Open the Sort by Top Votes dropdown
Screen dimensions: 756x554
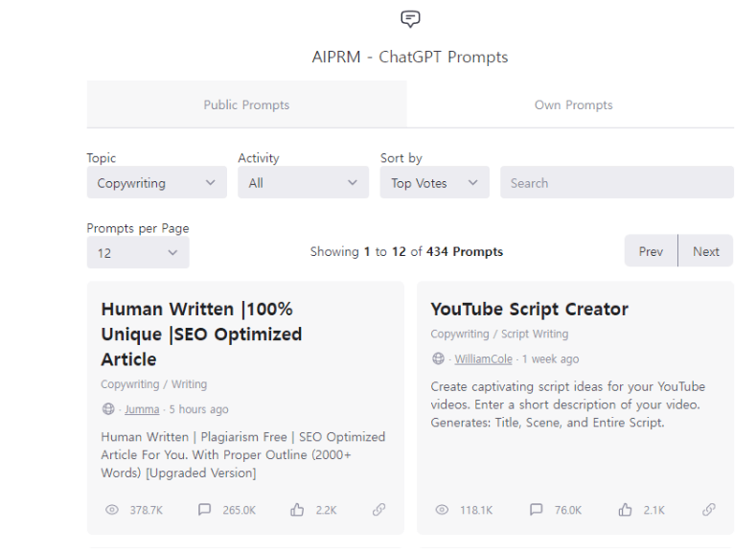click(x=434, y=183)
